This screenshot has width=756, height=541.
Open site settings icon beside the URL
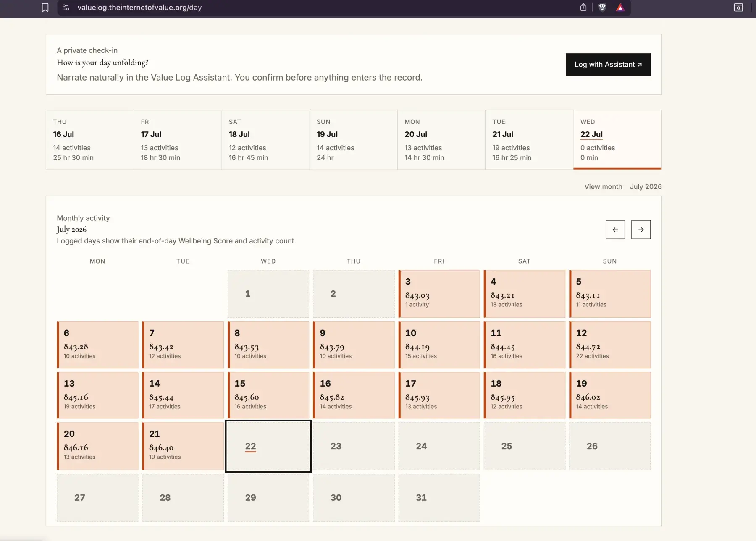pyautogui.click(x=66, y=8)
